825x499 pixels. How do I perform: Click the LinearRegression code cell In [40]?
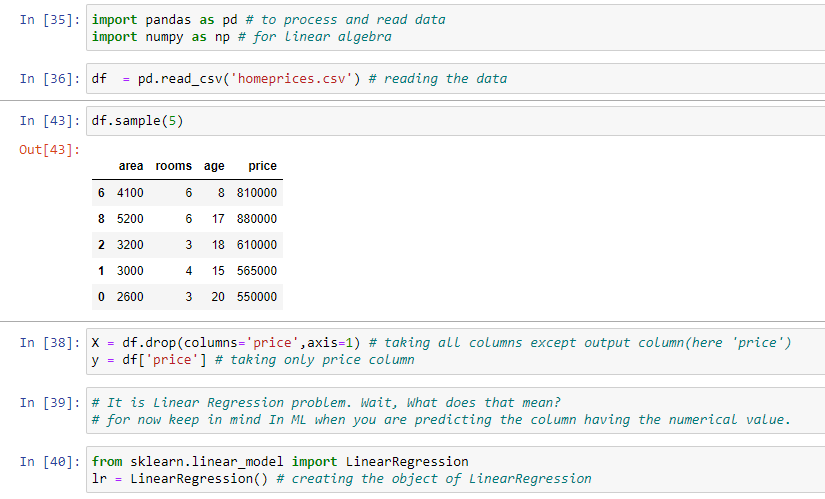(x=456, y=470)
